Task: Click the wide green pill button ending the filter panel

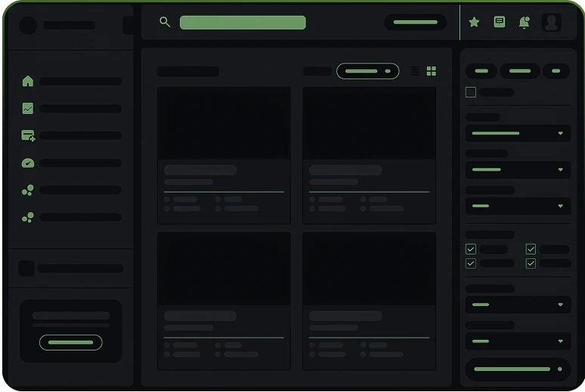Action: coord(518,369)
